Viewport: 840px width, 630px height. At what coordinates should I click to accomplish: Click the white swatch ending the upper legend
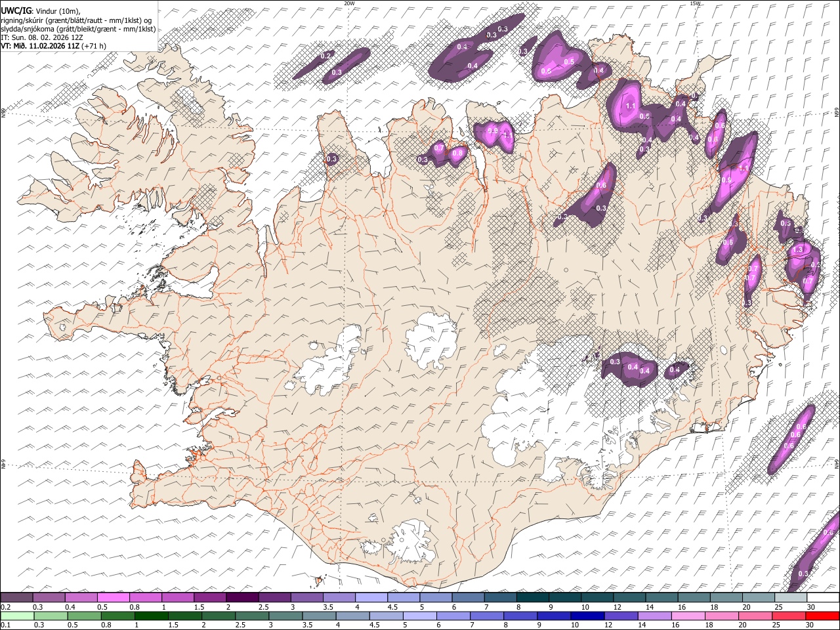pos(824,597)
